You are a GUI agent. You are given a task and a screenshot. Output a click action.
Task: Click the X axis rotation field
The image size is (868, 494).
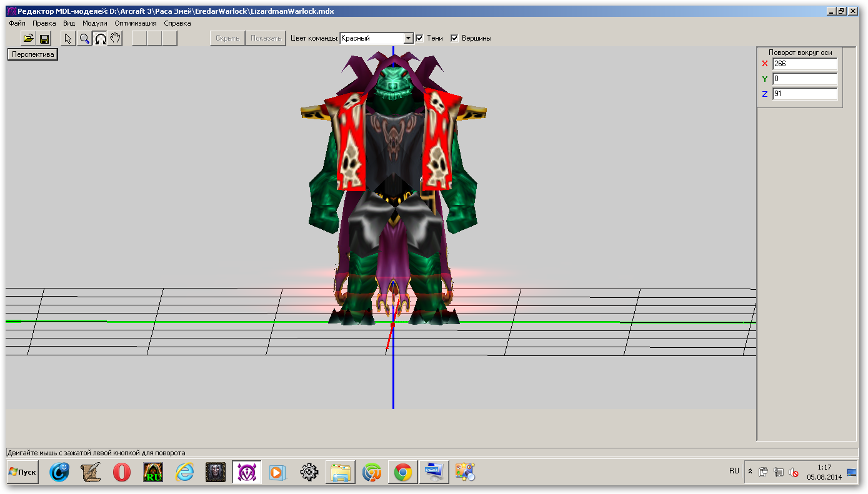pyautogui.click(x=805, y=64)
